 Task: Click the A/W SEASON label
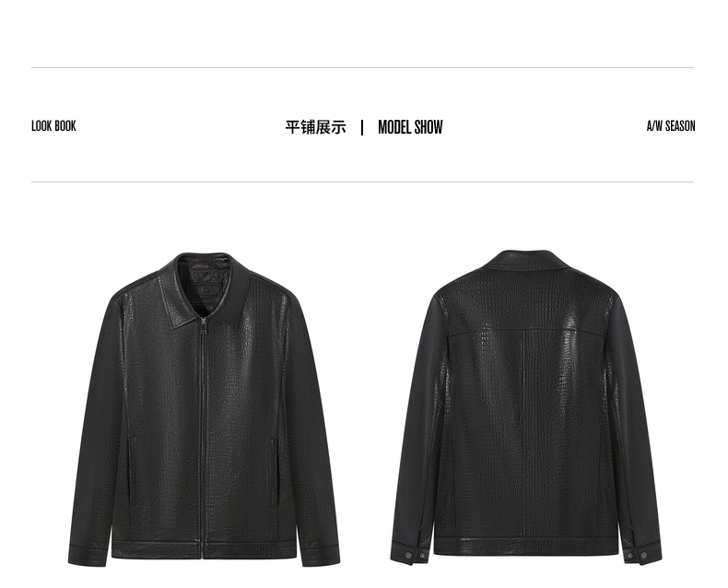point(671,126)
